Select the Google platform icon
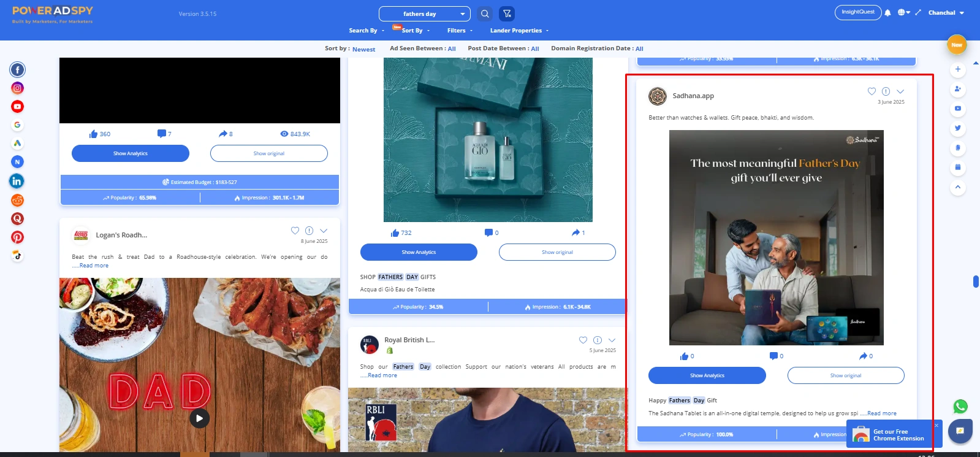This screenshot has height=457, width=980. click(x=17, y=125)
